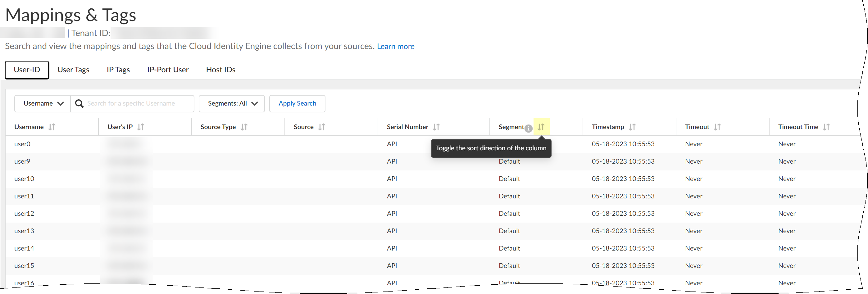The height and width of the screenshot is (294, 868).
Task: Toggle Timeout column sort icon
Action: click(x=717, y=127)
